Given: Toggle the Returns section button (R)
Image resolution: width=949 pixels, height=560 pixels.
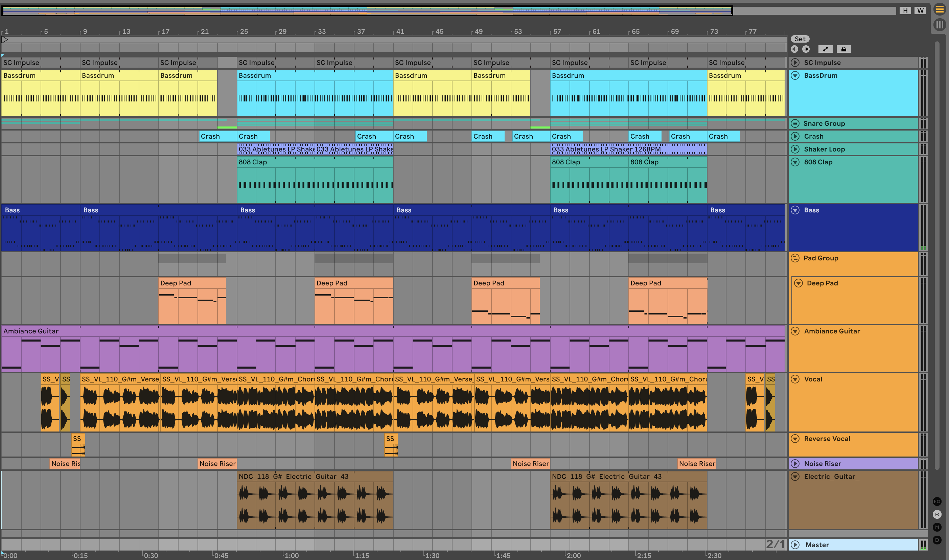Looking at the screenshot, I should [937, 514].
